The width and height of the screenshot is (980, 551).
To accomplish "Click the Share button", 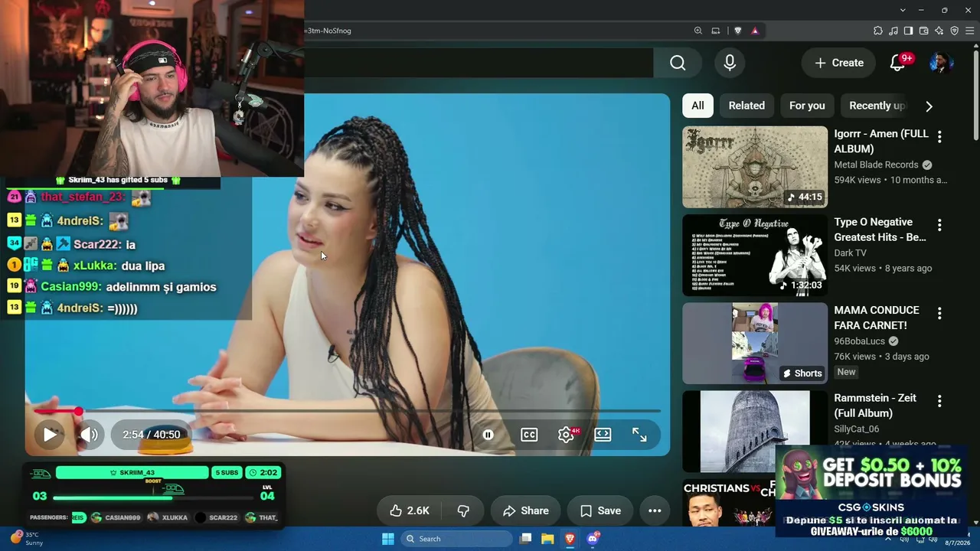I will click(x=525, y=510).
